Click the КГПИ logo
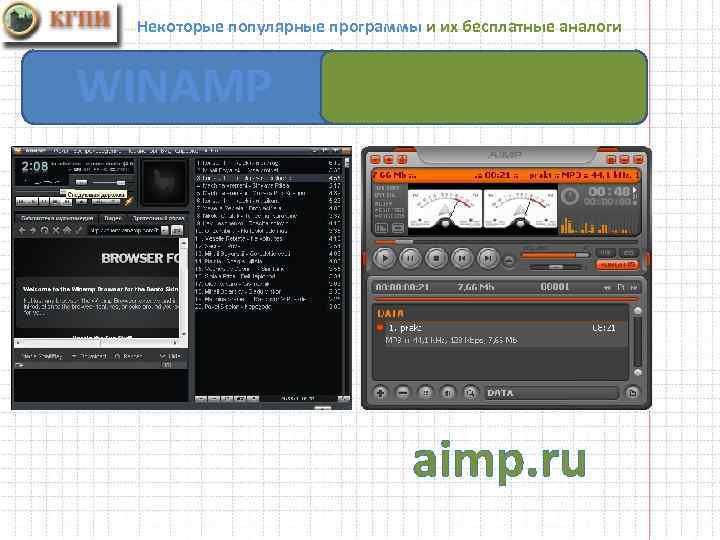This screenshot has height=540, width=720. pyautogui.click(x=60, y=22)
